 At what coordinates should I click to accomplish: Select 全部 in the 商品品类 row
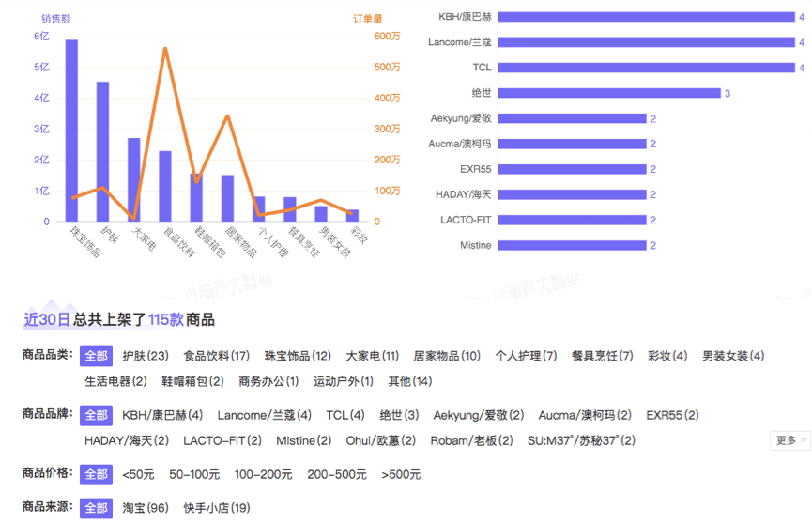(x=95, y=356)
